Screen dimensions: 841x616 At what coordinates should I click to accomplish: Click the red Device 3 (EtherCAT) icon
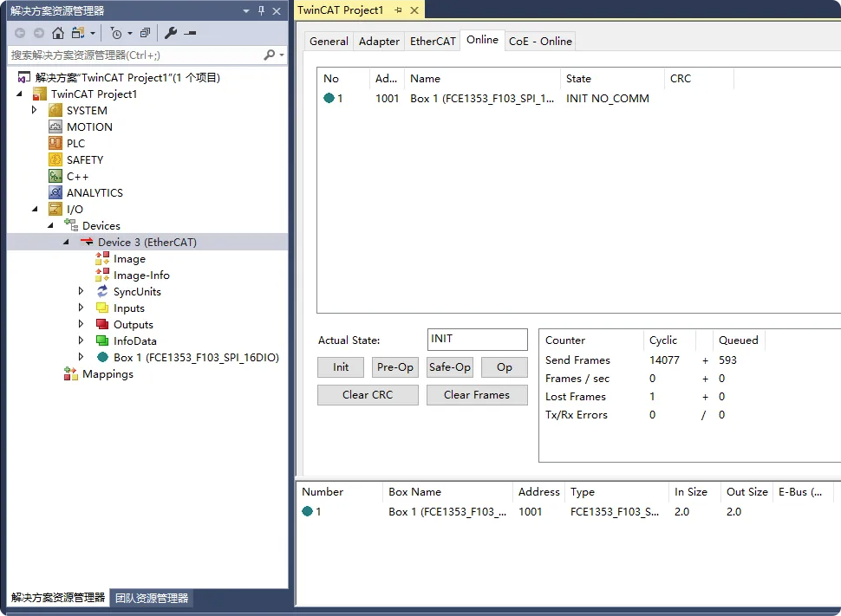87,243
